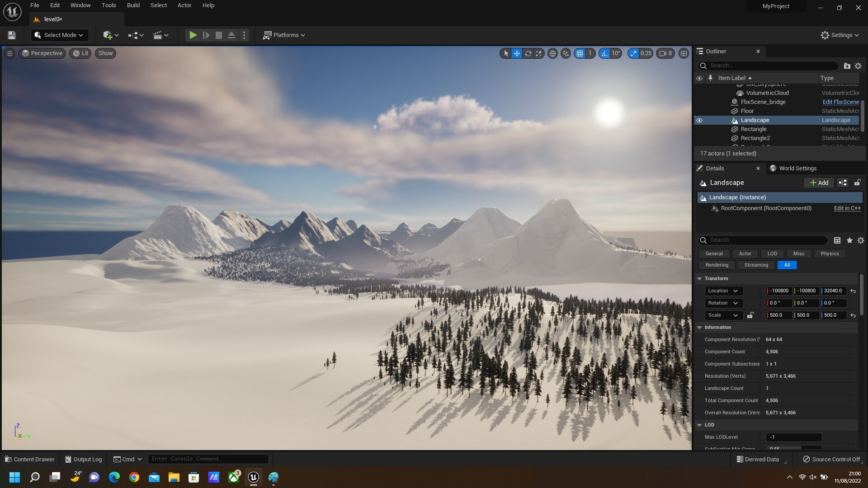Click the Outliner settings gear icon
The image size is (868, 488).
point(858,66)
